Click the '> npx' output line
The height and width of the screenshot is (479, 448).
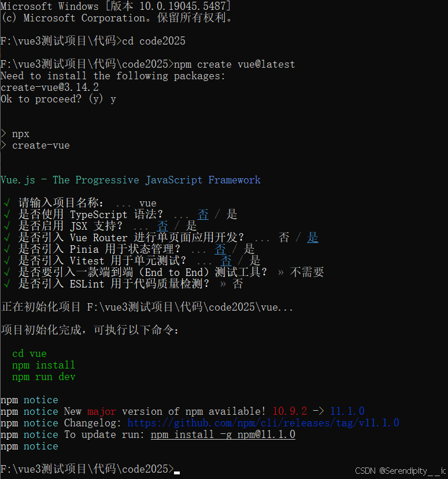pos(15,134)
